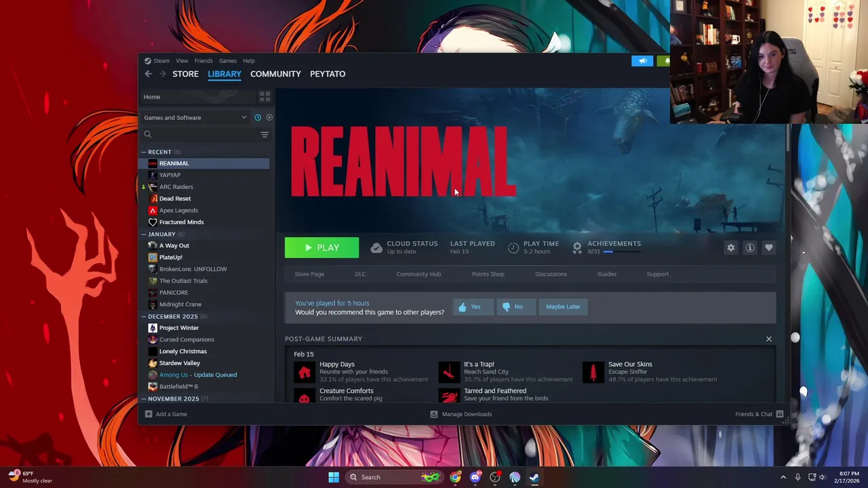The image size is (868, 488).
Task: Click Add a Game
Action: click(x=166, y=414)
